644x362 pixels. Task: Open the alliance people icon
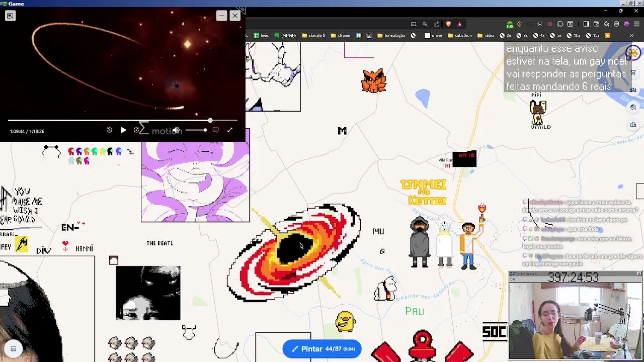(633, 90)
